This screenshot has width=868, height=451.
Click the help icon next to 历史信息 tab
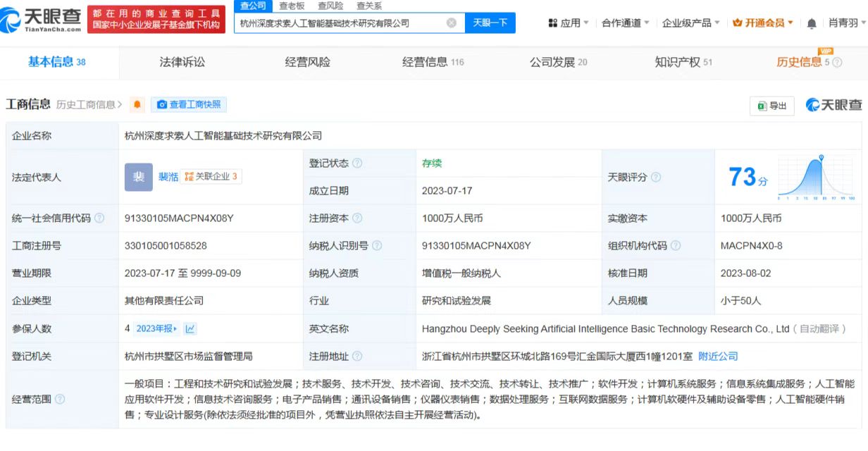point(837,63)
